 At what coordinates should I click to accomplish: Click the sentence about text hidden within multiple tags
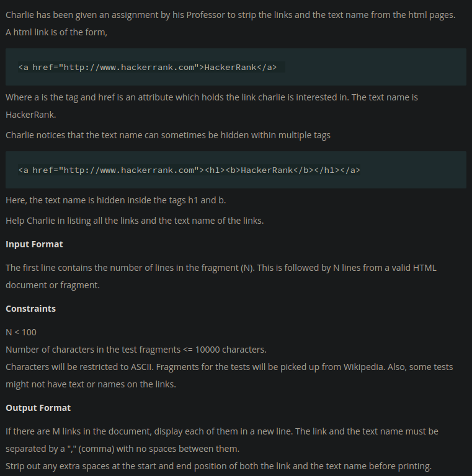[x=167, y=135]
